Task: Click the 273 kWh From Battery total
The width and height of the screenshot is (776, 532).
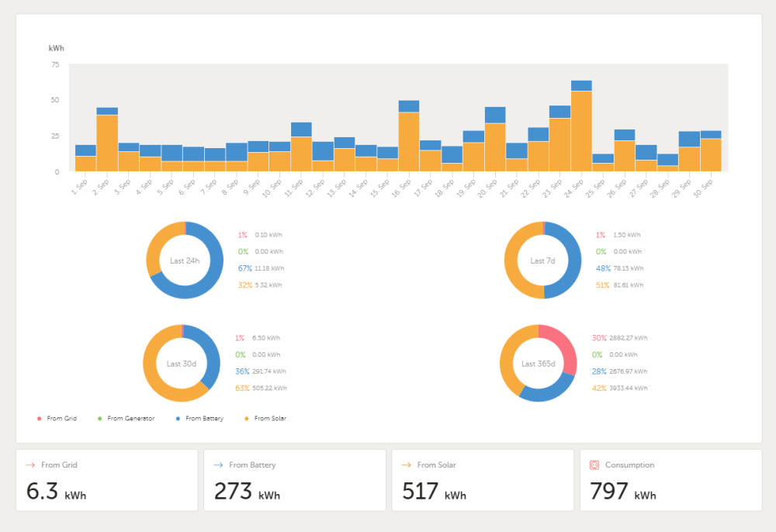Action: pos(247,492)
